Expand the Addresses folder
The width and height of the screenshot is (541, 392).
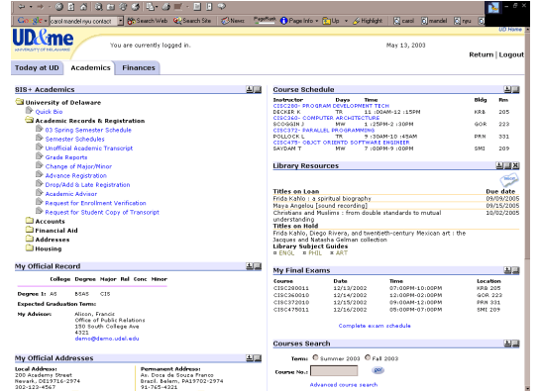(x=30, y=239)
